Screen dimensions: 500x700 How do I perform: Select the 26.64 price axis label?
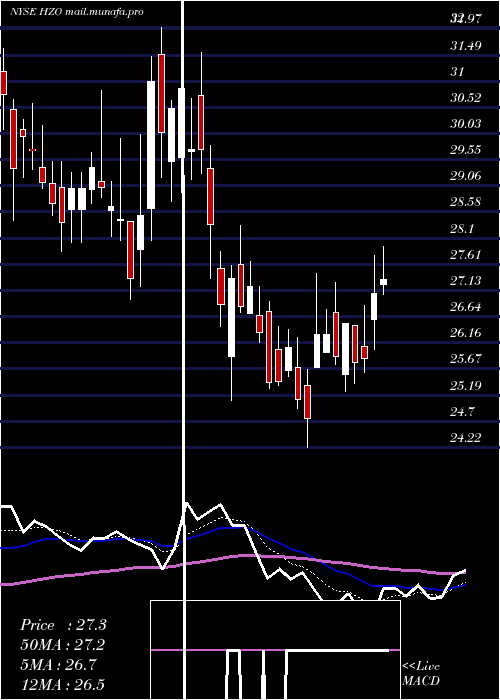466,307
